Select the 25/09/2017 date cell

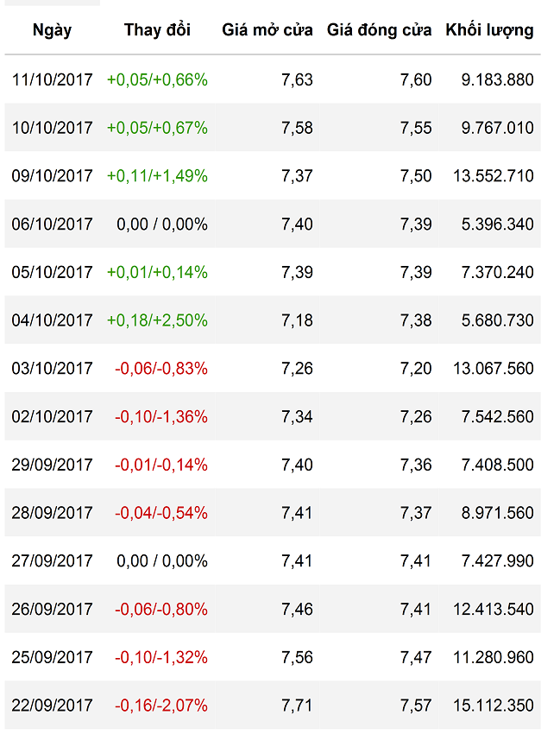[52, 657]
